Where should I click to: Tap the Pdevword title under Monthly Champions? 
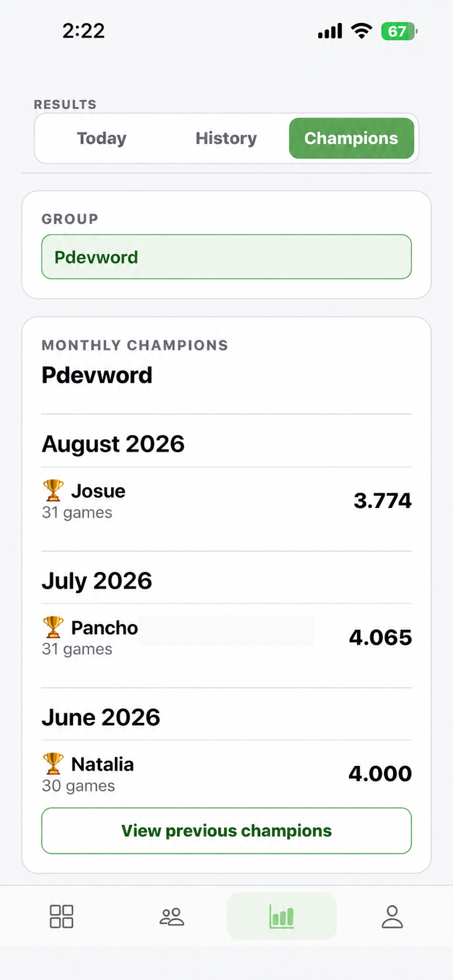point(97,375)
